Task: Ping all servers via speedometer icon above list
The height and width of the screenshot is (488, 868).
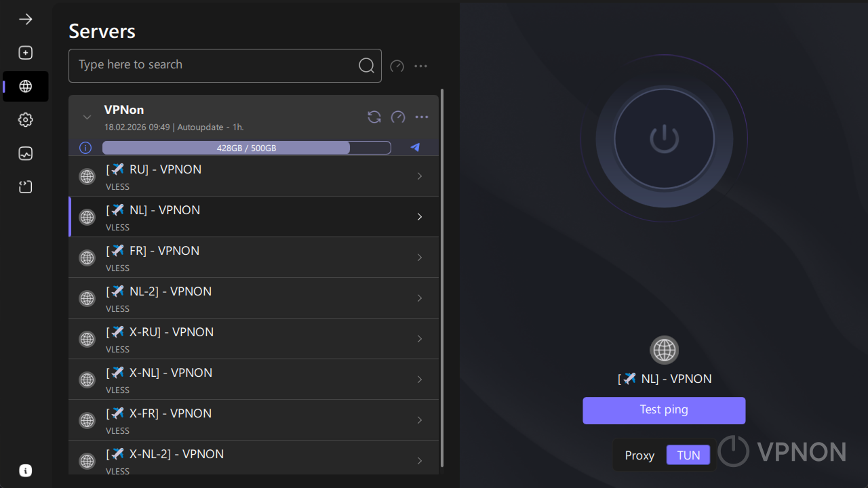Action: click(397, 66)
